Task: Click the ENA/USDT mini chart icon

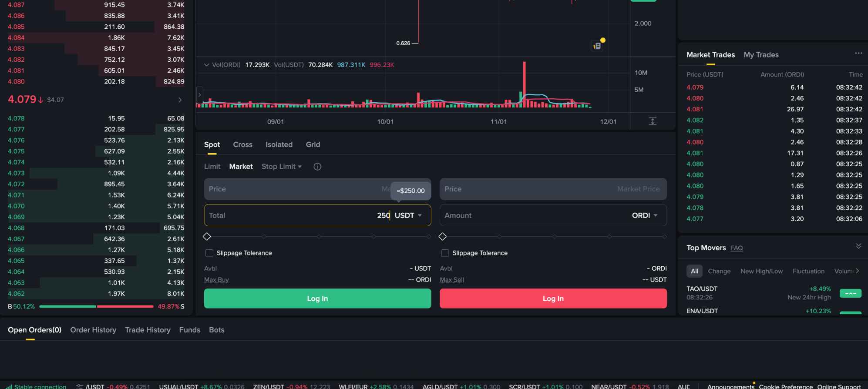Action: pos(850,312)
